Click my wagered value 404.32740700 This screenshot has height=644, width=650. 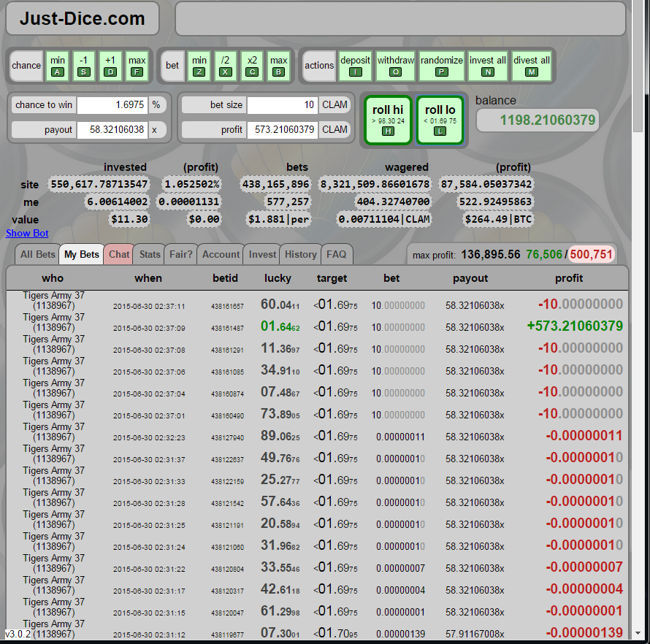tap(393, 202)
